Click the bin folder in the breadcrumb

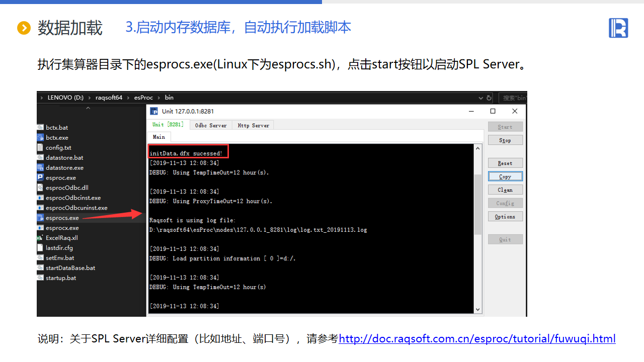(169, 98)
